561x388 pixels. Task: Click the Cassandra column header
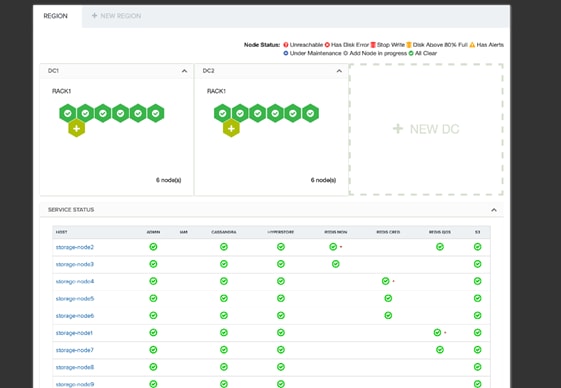(x=224, y=232)
